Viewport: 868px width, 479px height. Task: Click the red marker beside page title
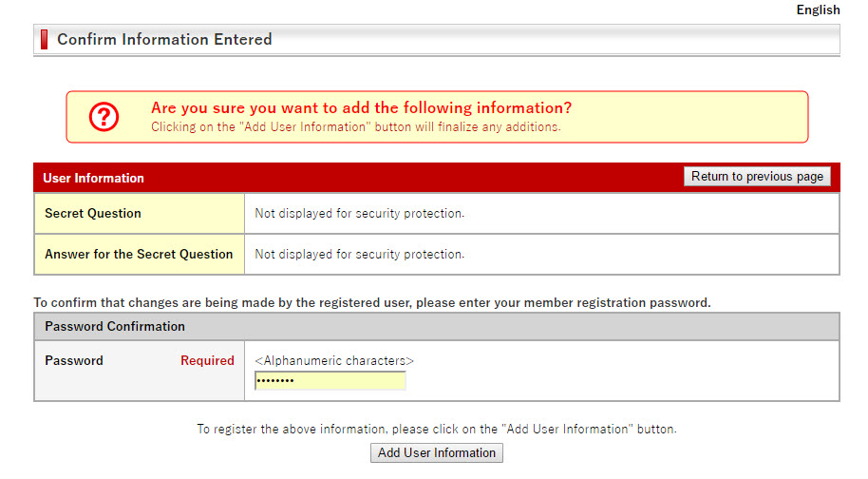point(45,39)
